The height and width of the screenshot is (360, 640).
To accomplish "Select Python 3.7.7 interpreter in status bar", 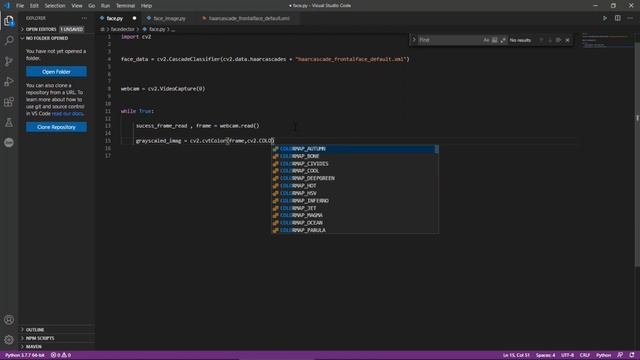I will coord(25,355).
